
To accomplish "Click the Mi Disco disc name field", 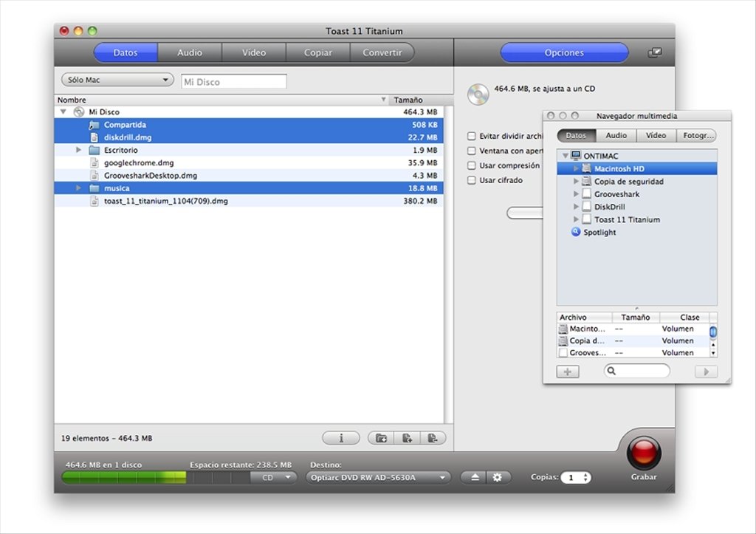I will (234, 81).
